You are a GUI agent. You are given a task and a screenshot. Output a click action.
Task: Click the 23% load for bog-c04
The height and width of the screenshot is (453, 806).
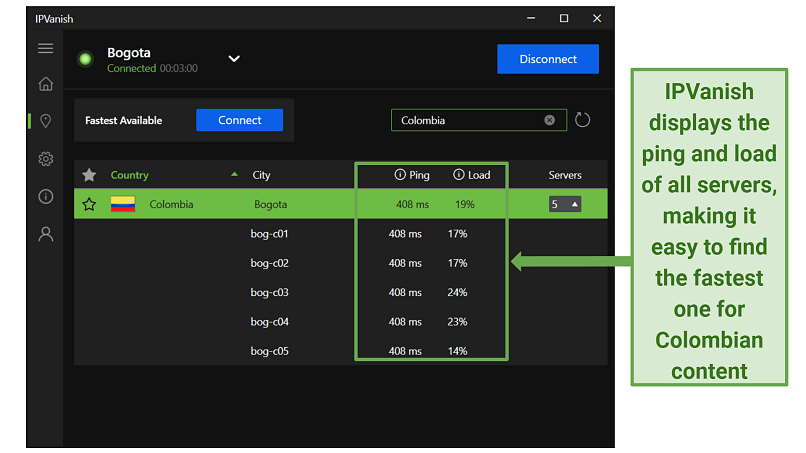click(457, 321)
